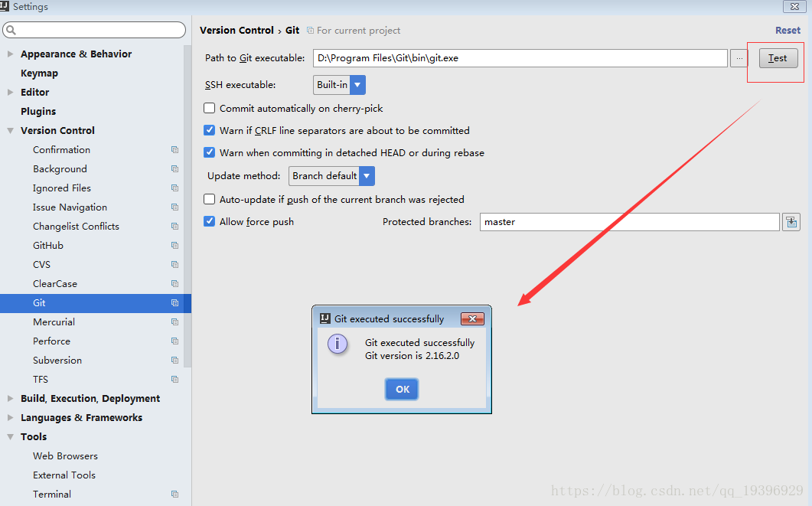Open the Changelist Conflicts settings page
Image resolution: width=812 pixels, height=506 pixels.
[x=76, y=227]
